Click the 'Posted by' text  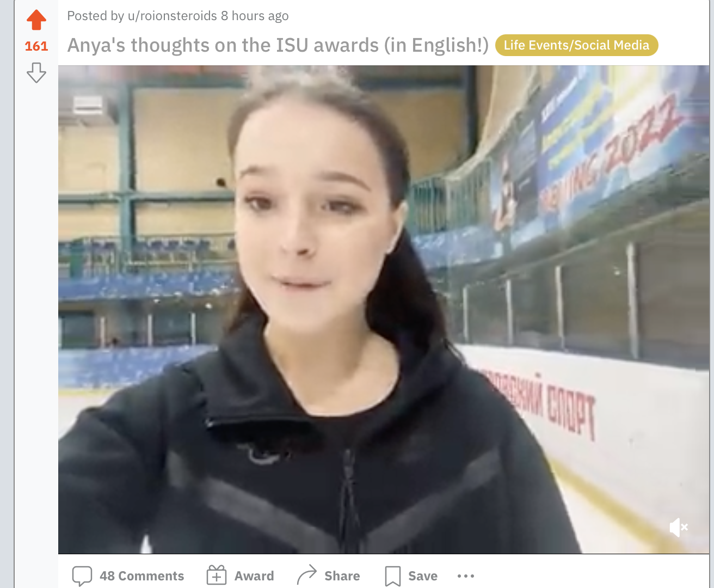coord(96,16)
